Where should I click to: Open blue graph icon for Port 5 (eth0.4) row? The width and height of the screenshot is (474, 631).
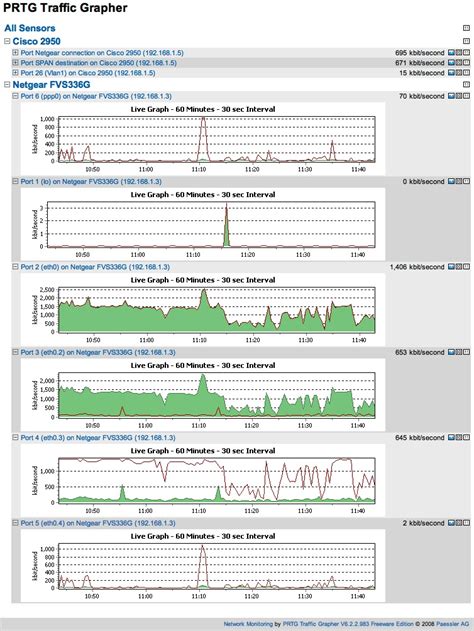(451, 523)
